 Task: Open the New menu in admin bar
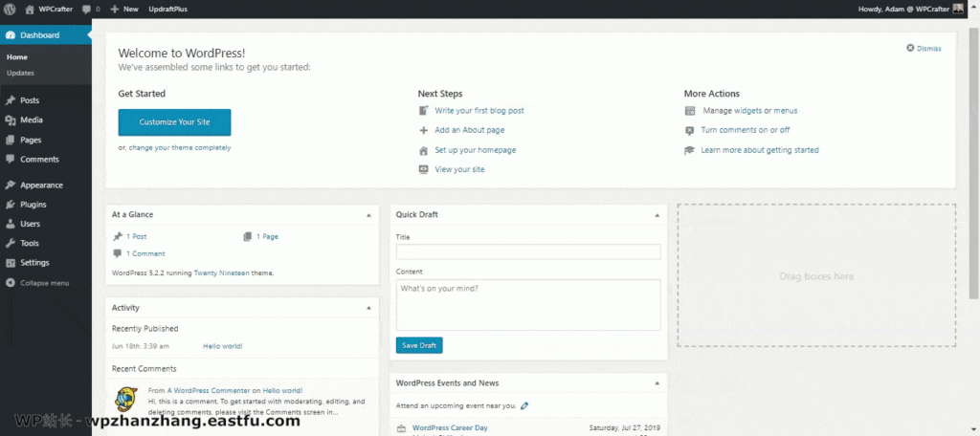point(124,9)
